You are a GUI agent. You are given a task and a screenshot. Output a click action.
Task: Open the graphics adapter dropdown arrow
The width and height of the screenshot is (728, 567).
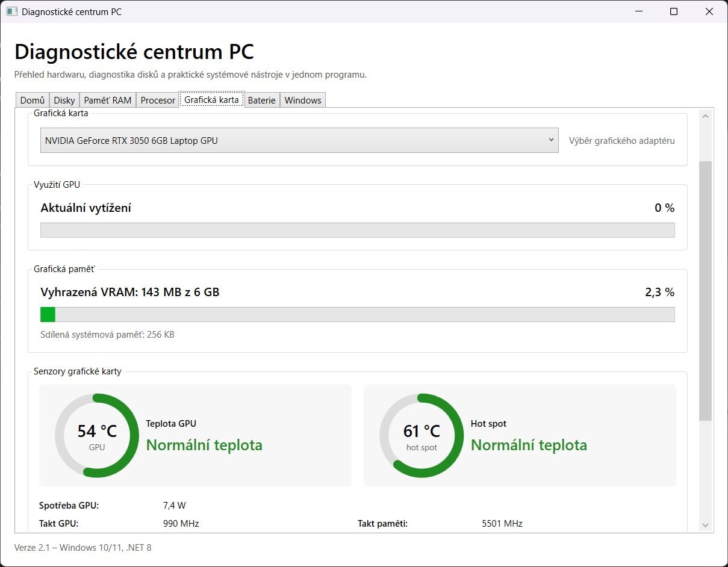point(551,140)
